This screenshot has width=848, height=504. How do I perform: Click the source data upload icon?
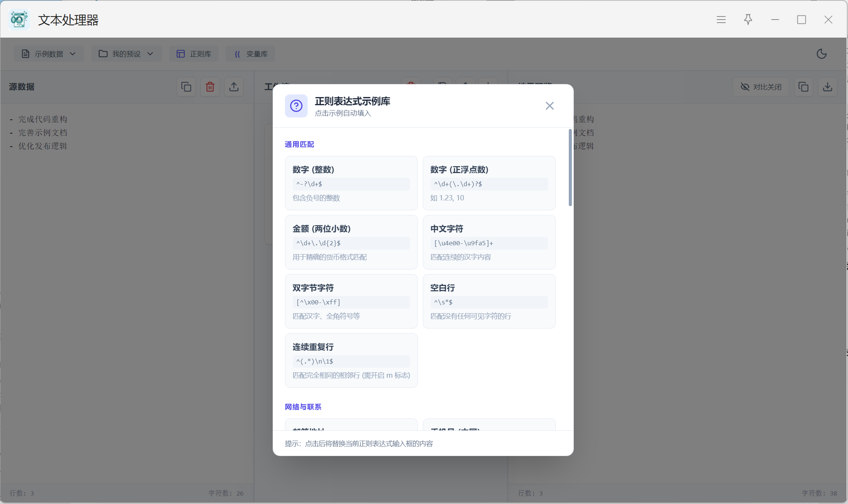pos(234,87)
